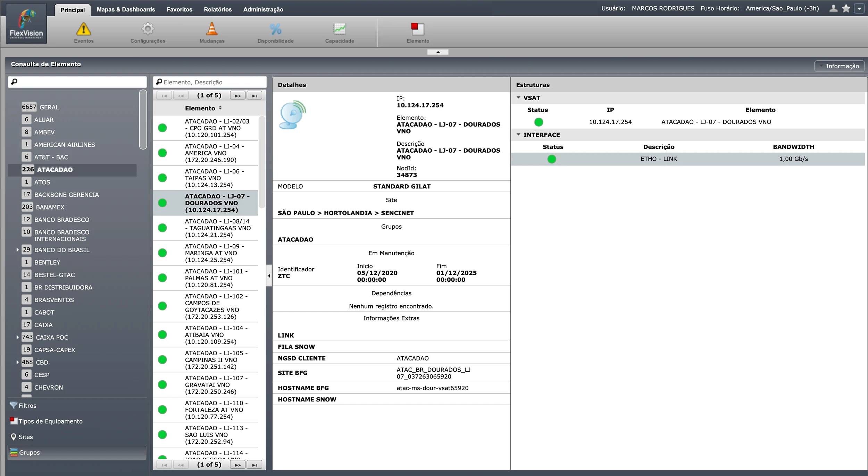This screenshot has height=476, width=868.
Task: Collapse the INTERFACE structure section
Action: tap(518, 135)
